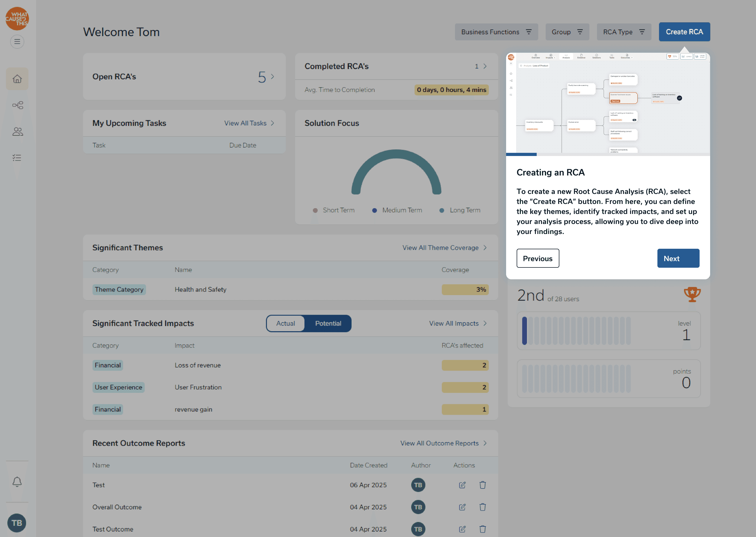The height and width of the screenshot is (537, 756).
Task: Click the Next tour button
Action: tap(678, 258)
